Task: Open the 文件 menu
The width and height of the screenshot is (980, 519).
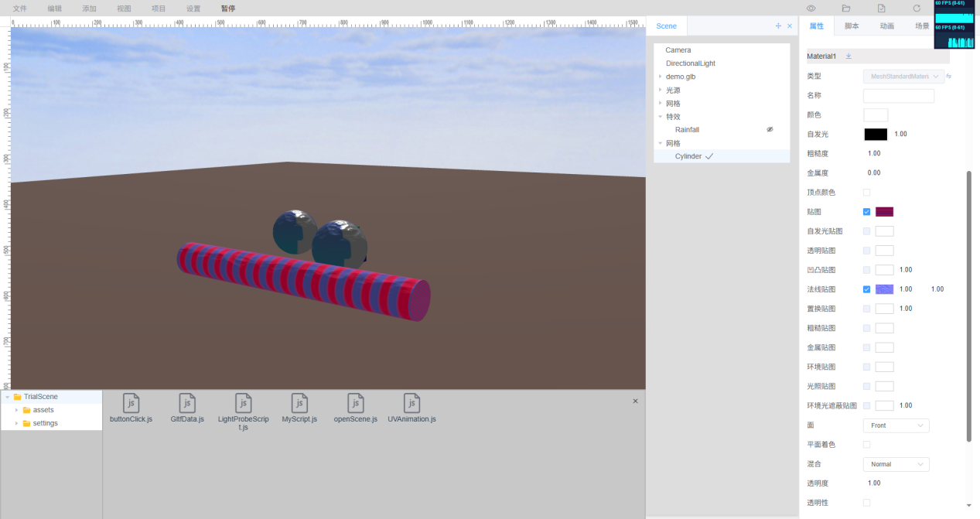Action: point(20,9)
